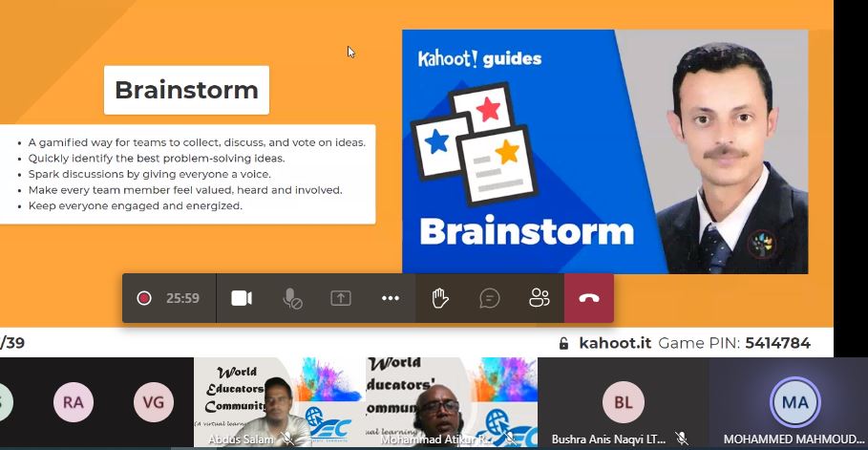Show the meeting conversation chat

[489, 298]
